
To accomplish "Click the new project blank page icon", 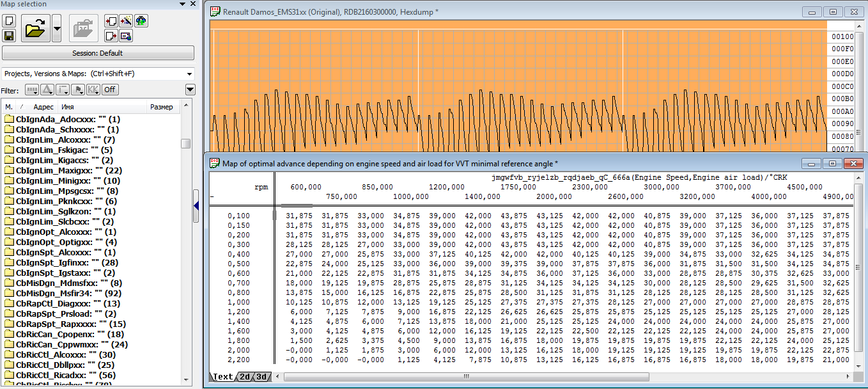I will pos(9,21).
